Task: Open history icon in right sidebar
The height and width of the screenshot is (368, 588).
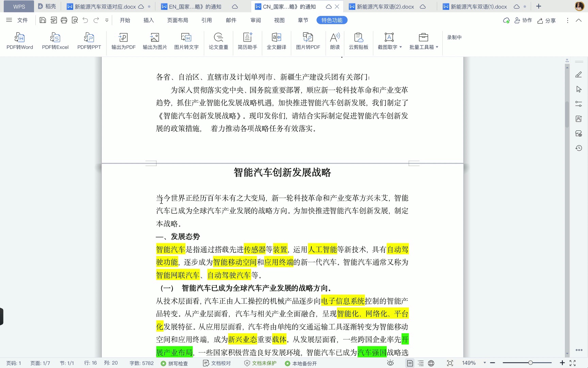Action: click(x=578, y=148)
